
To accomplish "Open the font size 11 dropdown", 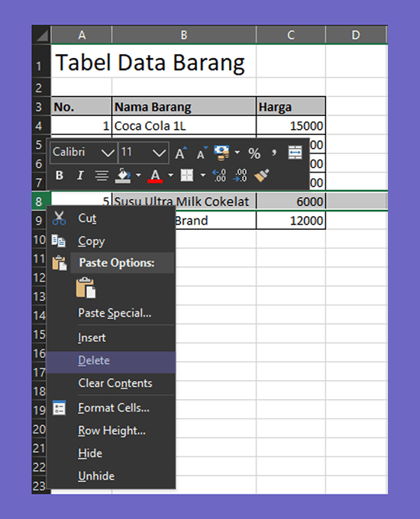I will tap(159, 153).
